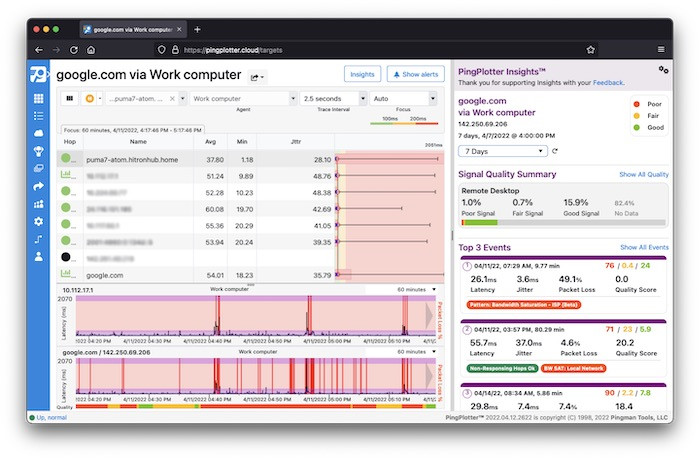The height and width of the screenshot is (459, 700).
Task: Select the google.com via Work computer tab
Action: 133,29
